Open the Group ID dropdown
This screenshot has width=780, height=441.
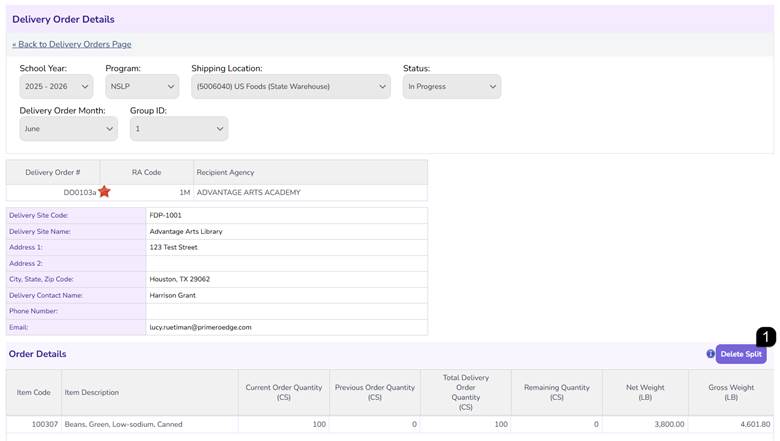point(179,129)
